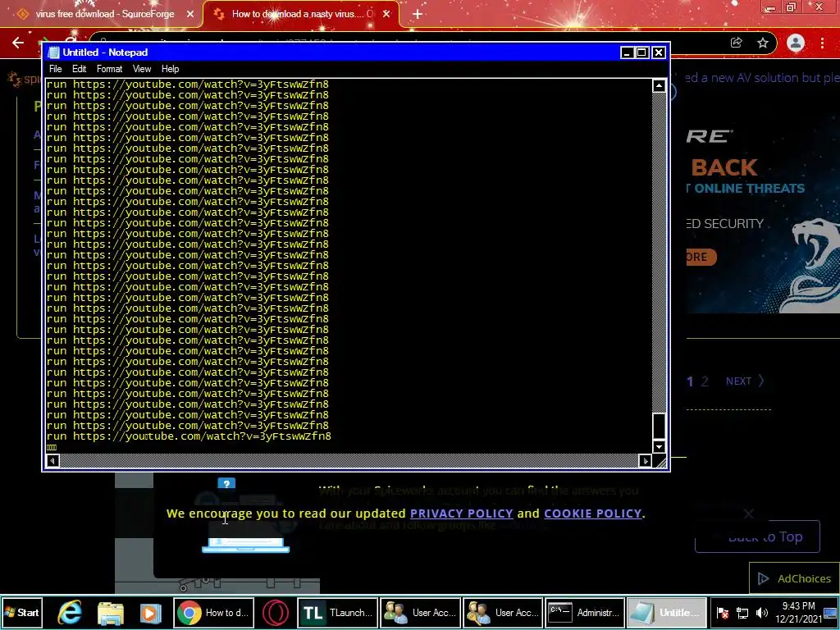
Task: Open the Windows Start menu
Action: click(22, 613)
